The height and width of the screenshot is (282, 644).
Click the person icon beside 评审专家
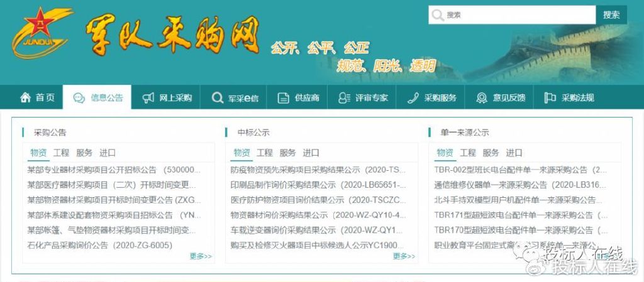coord(344,98)
